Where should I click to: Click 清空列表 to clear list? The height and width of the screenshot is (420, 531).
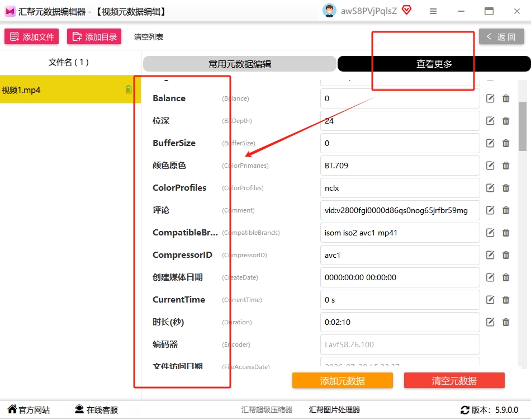coord(148,37)
